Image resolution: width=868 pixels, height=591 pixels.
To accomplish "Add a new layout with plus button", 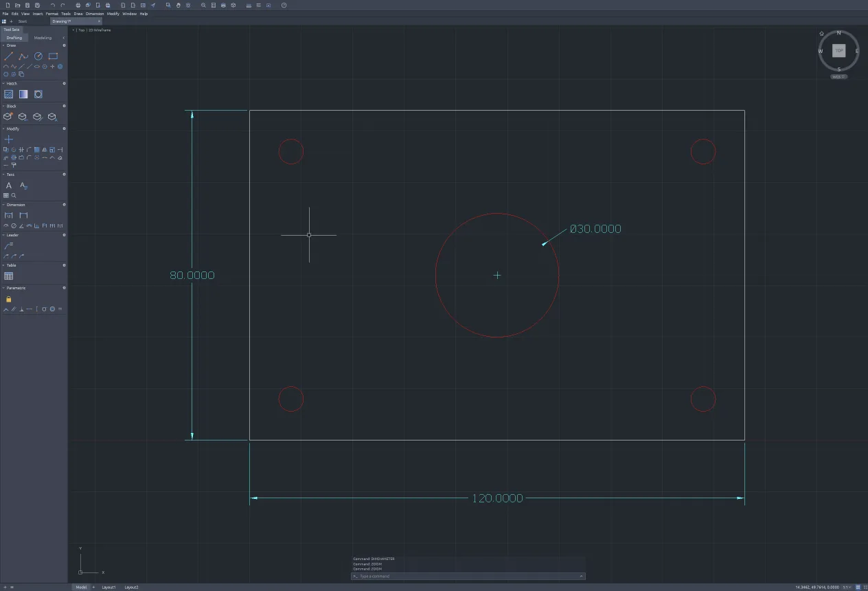I will coord(94,588).
